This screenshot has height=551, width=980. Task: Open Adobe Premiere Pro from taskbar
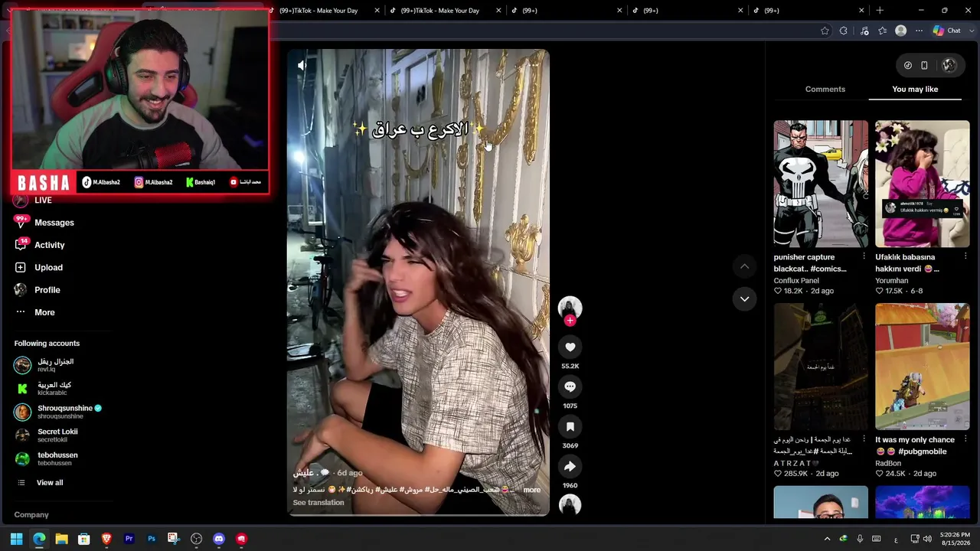coord(129,539)
